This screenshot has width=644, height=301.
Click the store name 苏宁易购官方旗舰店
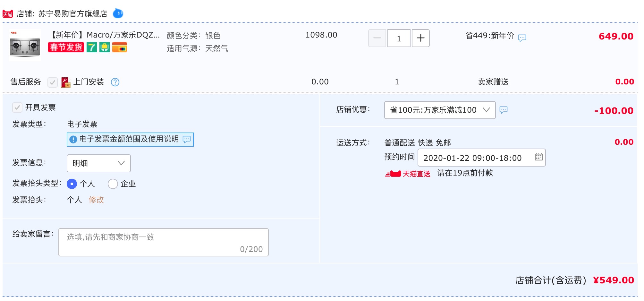click(x=73, y=14)
